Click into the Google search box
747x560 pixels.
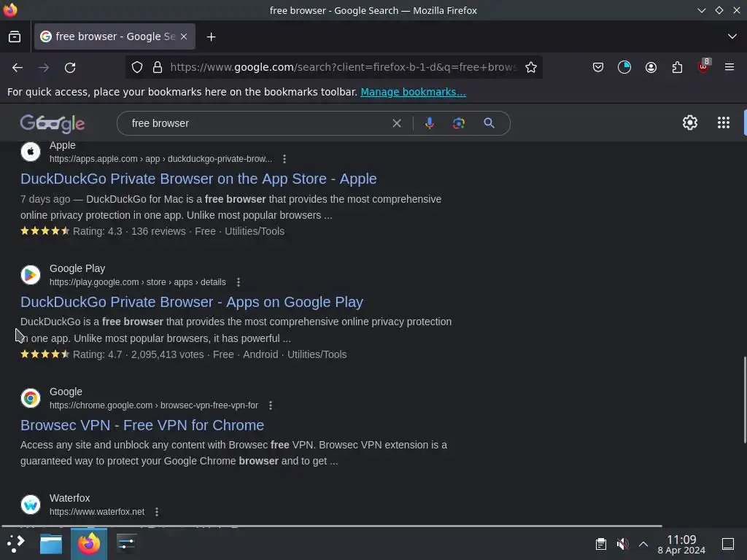(258, 123)
